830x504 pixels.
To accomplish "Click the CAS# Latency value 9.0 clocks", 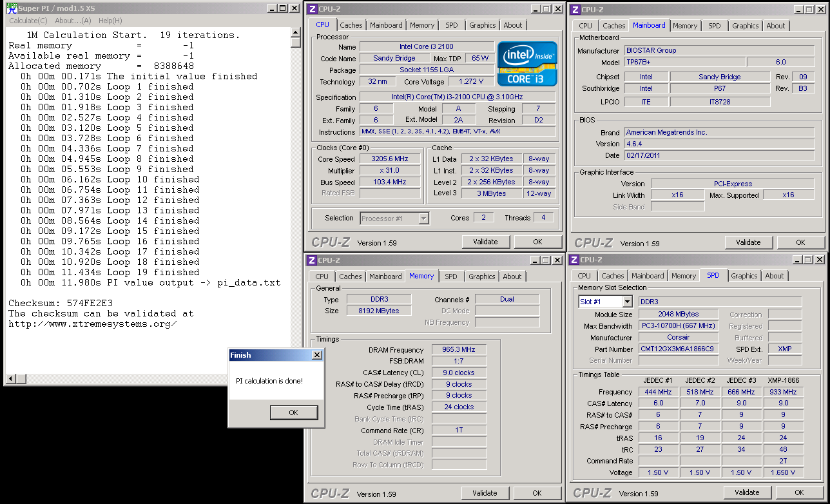I will coord(459,373).
